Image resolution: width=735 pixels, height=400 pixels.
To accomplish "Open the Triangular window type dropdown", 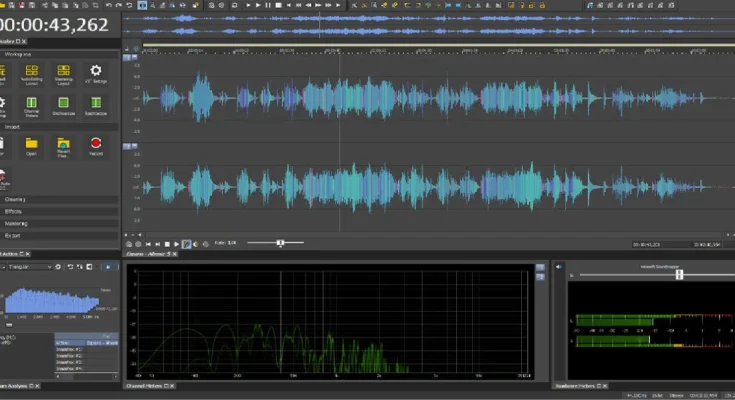I will tap(28, 267).
